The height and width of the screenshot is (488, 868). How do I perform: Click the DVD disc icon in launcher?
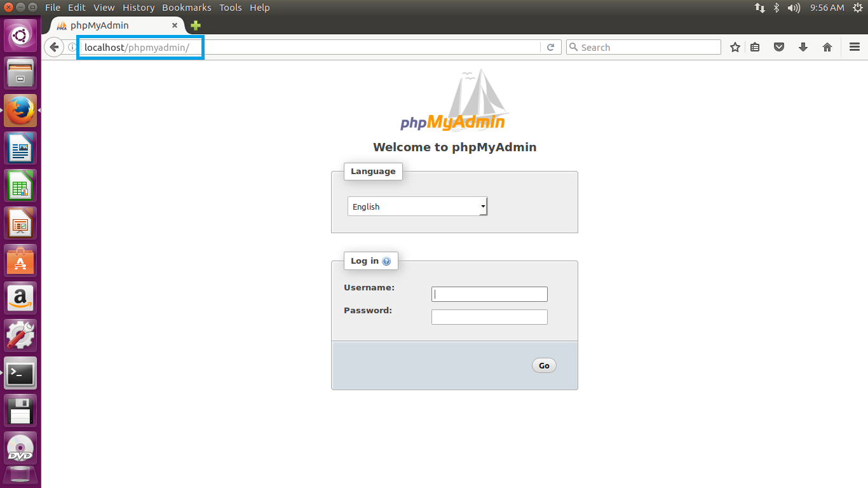[x=21, y=448]
